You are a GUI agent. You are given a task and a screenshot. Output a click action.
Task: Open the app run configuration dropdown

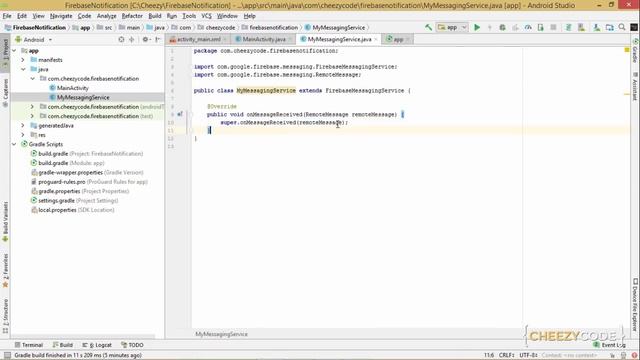pos(452,27)
